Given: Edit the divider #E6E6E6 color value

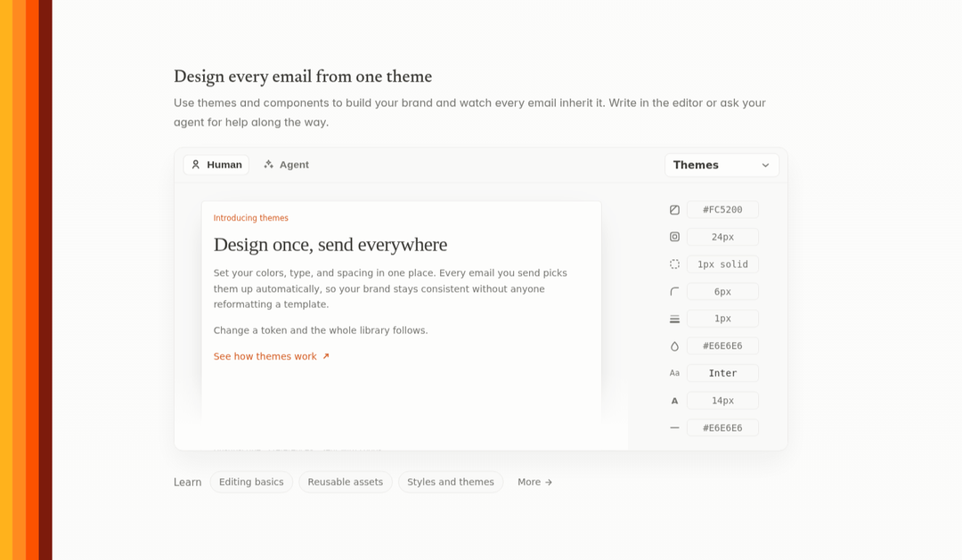Looking at the screenshot, I should click(x=722, y=427).
